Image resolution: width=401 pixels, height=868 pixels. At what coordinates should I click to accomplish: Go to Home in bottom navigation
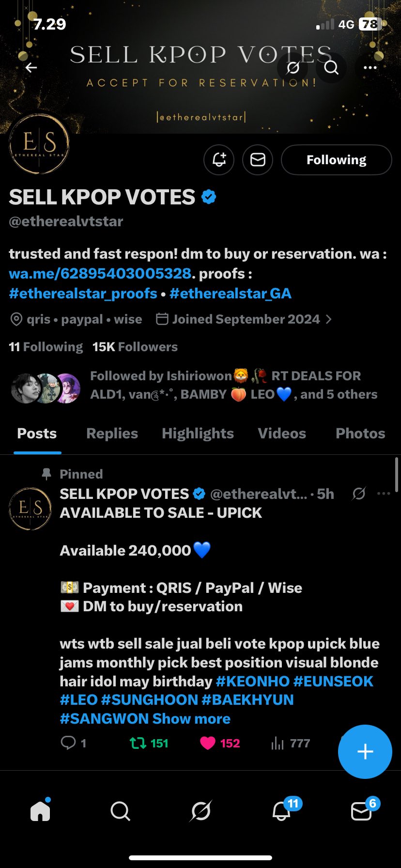[x=40, y=810]
